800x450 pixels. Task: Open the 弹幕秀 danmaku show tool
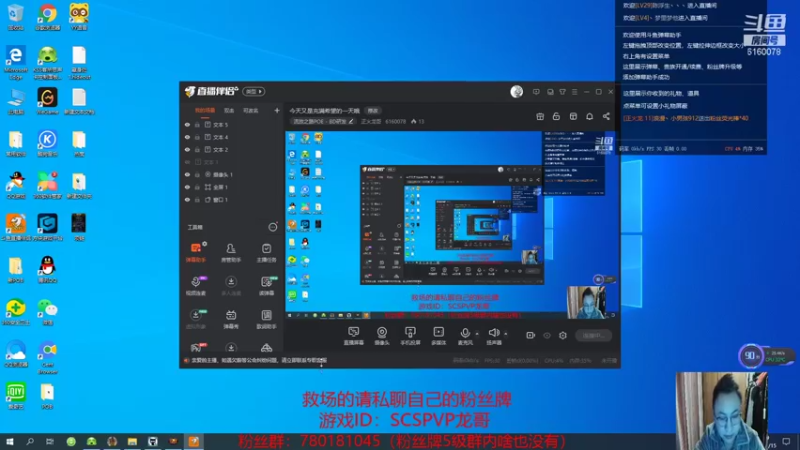[x=231, y=319]
